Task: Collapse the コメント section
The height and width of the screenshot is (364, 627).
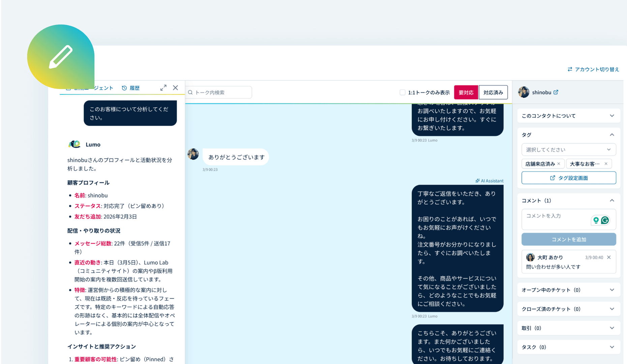Action: (611, 201)
